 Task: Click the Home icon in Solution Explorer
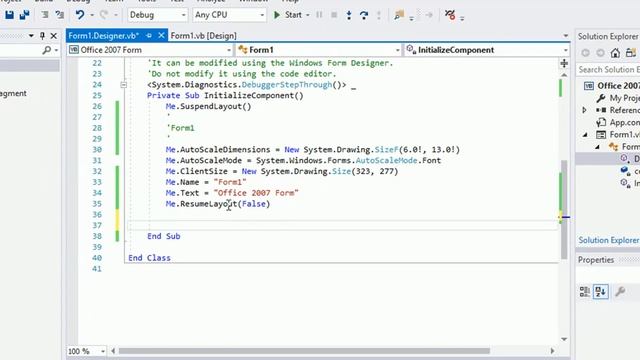coord(615,53)
